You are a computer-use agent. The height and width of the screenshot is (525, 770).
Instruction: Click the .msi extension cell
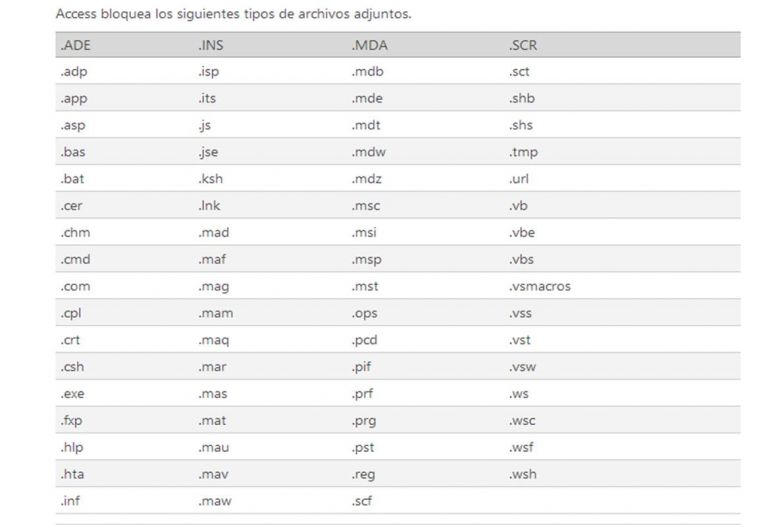(x=364, y=232)
